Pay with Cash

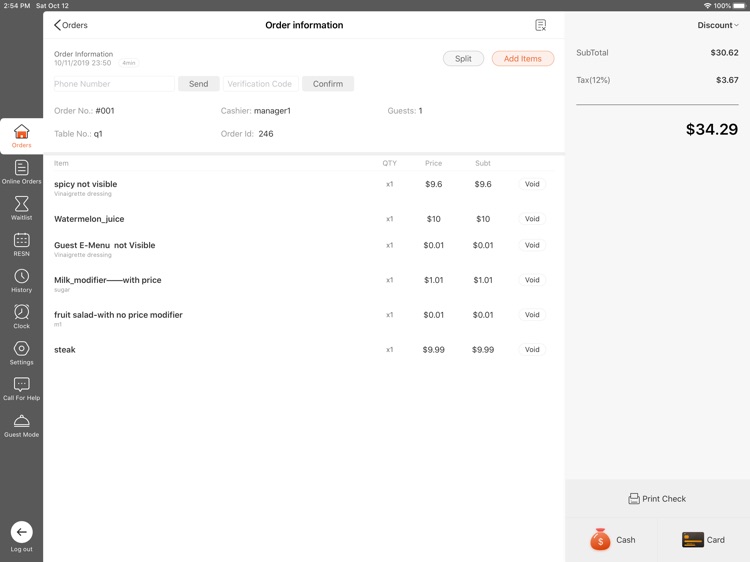coord(612,540)
